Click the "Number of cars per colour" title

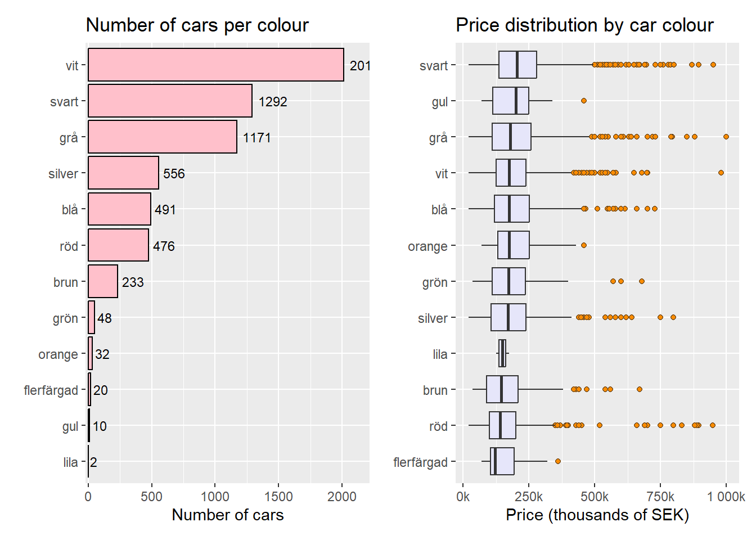coord(197,25)
